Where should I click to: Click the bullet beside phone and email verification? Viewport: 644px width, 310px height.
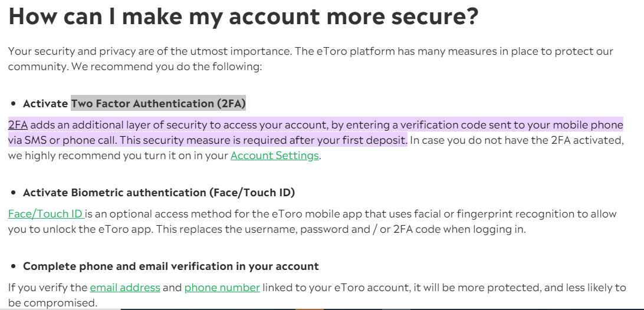(x=14, y=266)
